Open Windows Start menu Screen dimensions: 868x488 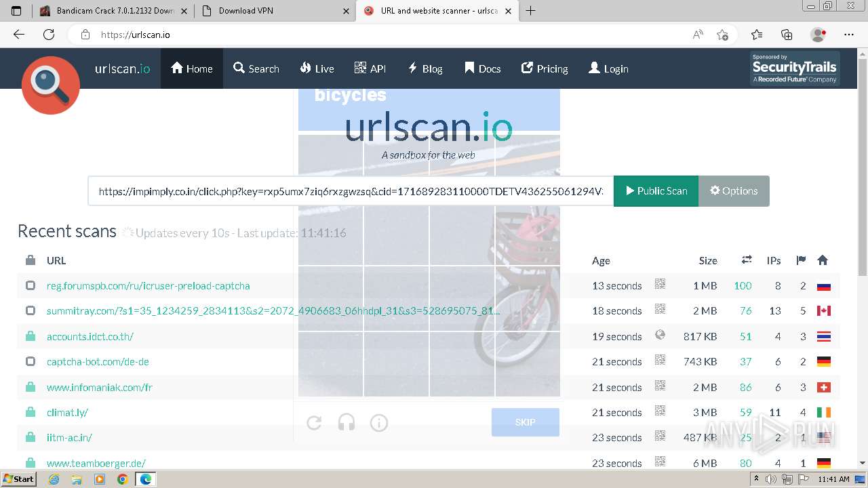pos(18,479)
